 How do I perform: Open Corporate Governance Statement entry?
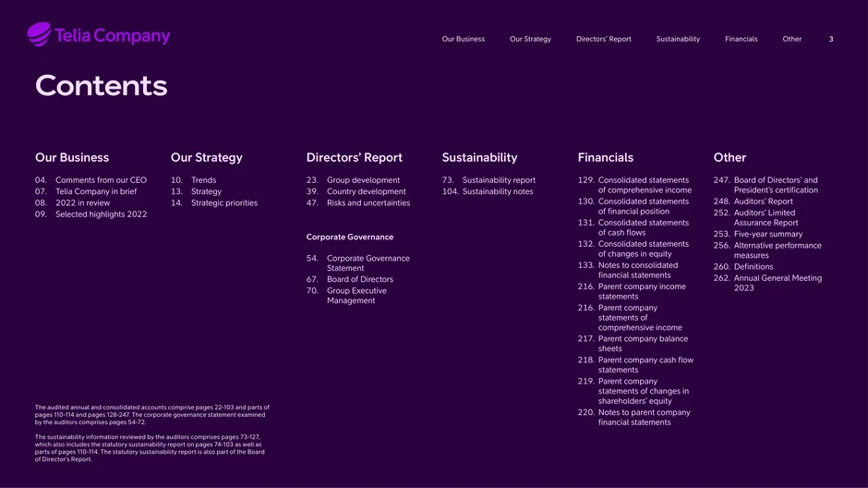click(358, 263)
